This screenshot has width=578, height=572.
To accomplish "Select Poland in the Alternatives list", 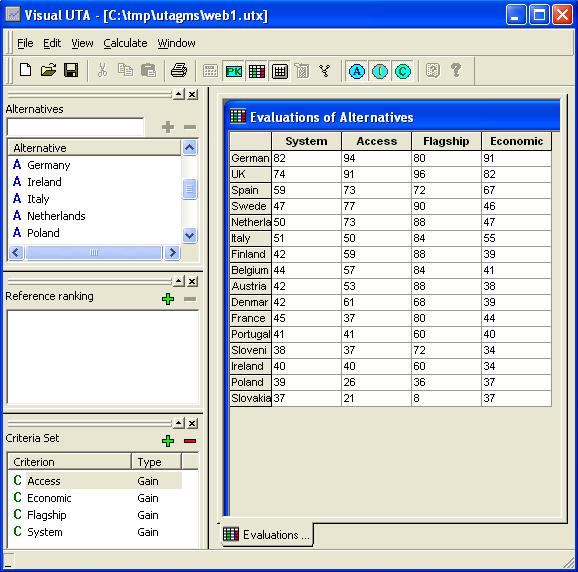I will point(43,233).
